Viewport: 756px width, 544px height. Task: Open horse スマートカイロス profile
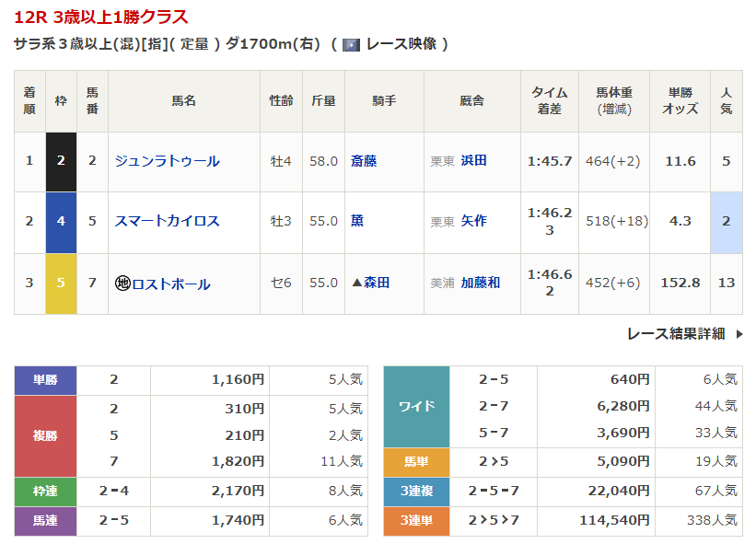pos(167,221)
